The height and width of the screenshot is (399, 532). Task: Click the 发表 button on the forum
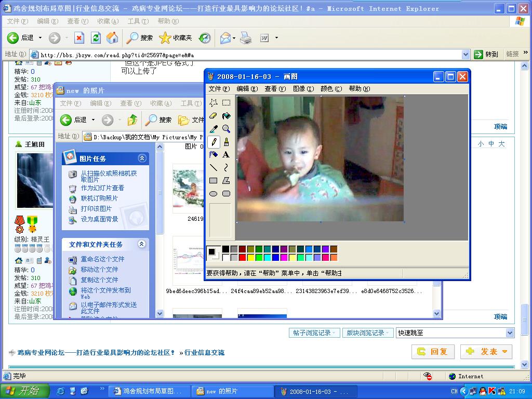(x=486, y=352)
